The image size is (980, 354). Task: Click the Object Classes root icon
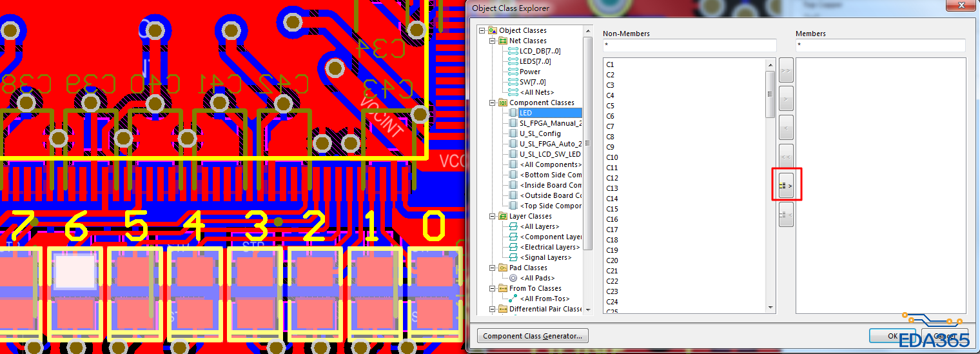(x=493, y=30)
